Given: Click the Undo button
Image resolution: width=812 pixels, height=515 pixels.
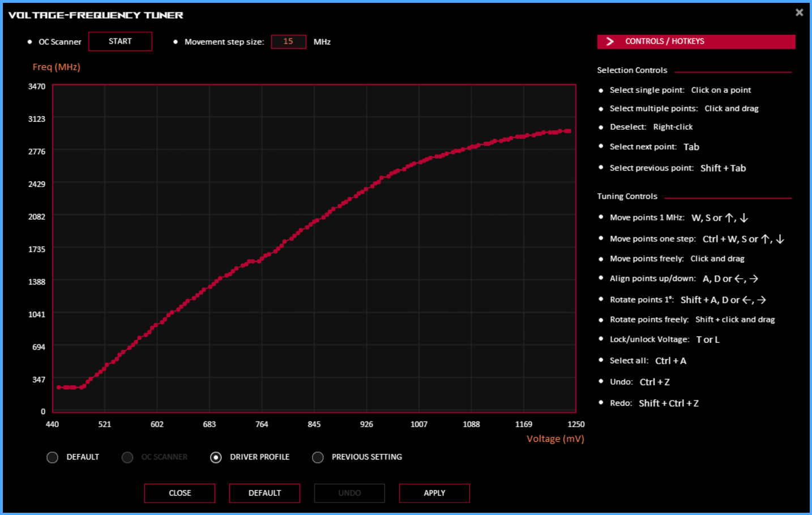Looking at the screenshot, I should pyautogui.click(x=349, y=493).
